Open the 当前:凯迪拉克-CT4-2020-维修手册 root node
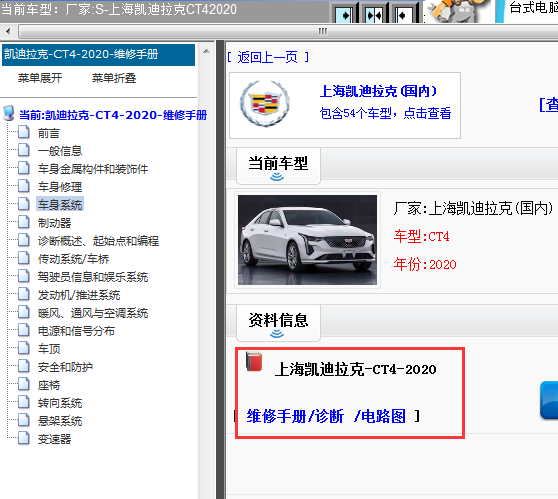The width and height of the screenshot is (558, 499). tap(113, 115)
